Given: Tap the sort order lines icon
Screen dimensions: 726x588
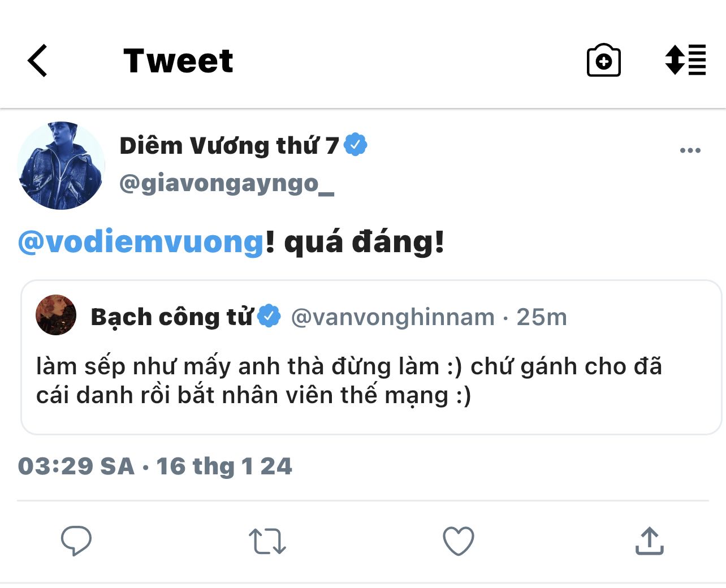Looking at the screenshot, I should point(685,59).
